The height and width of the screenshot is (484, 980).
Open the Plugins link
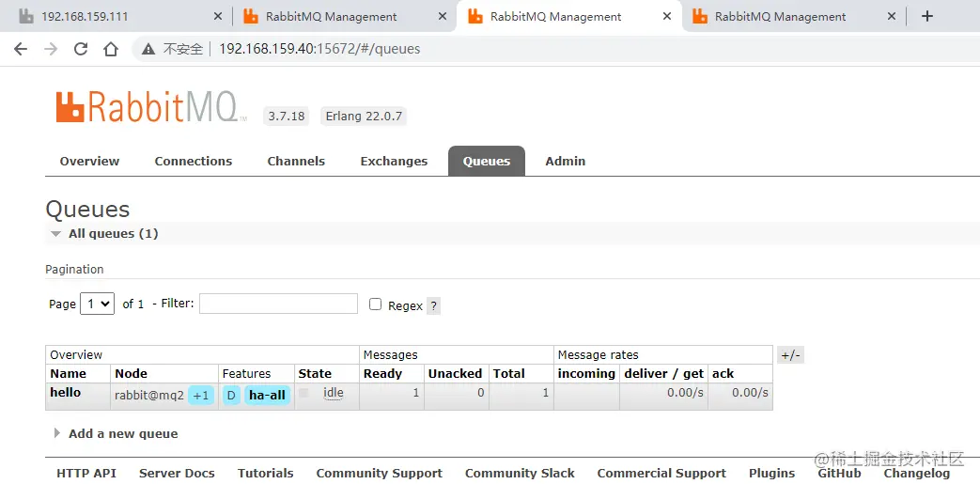(x=771, y=474)
